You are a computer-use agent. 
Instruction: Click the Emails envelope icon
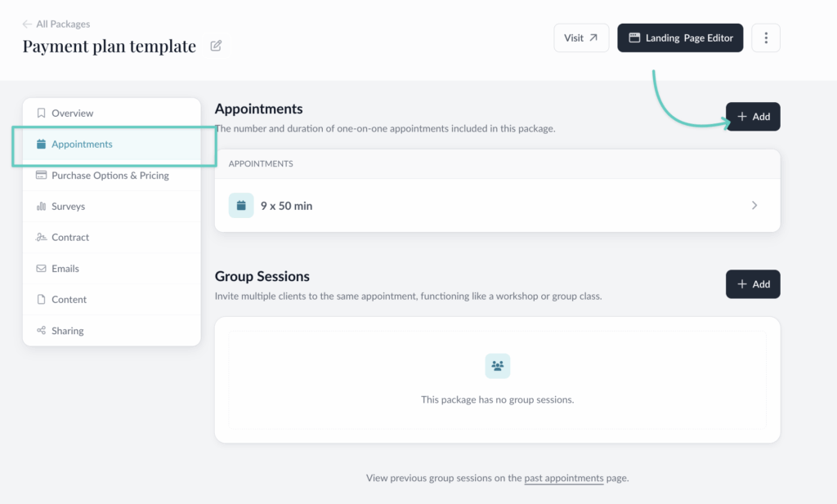41,269
